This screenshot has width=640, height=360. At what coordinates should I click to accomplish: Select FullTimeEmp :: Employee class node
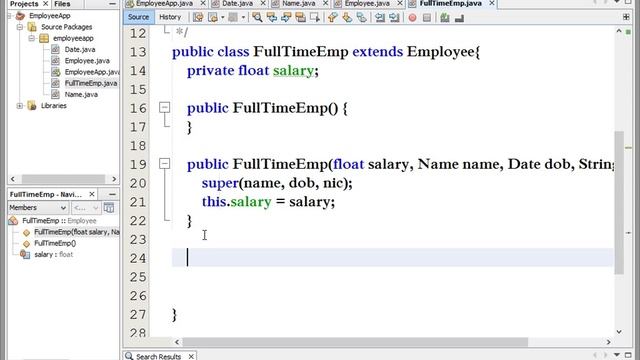click(59, 221)
